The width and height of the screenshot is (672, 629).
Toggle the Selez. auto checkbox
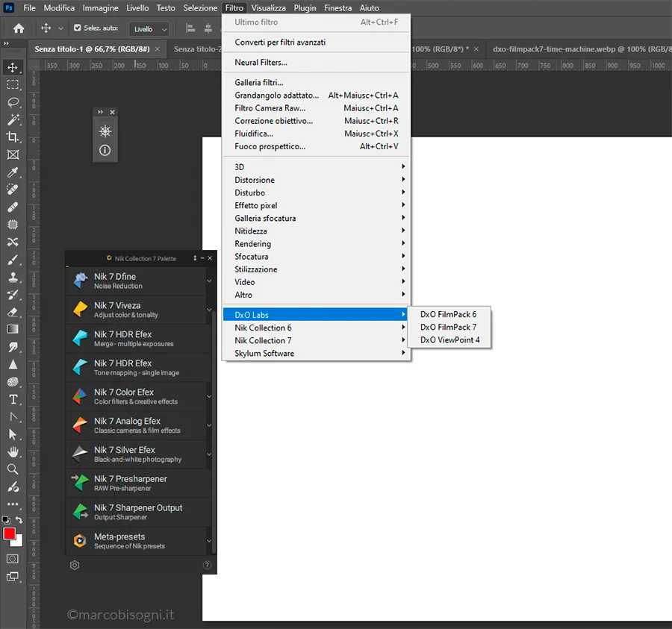pos(78,28)
